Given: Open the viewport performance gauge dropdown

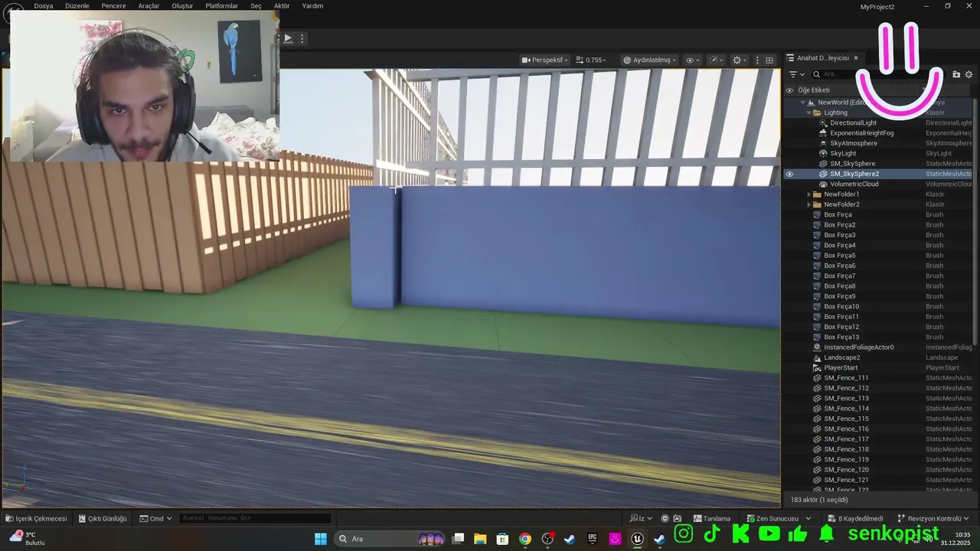Looking at the screenshot, I should click(717, 60).
